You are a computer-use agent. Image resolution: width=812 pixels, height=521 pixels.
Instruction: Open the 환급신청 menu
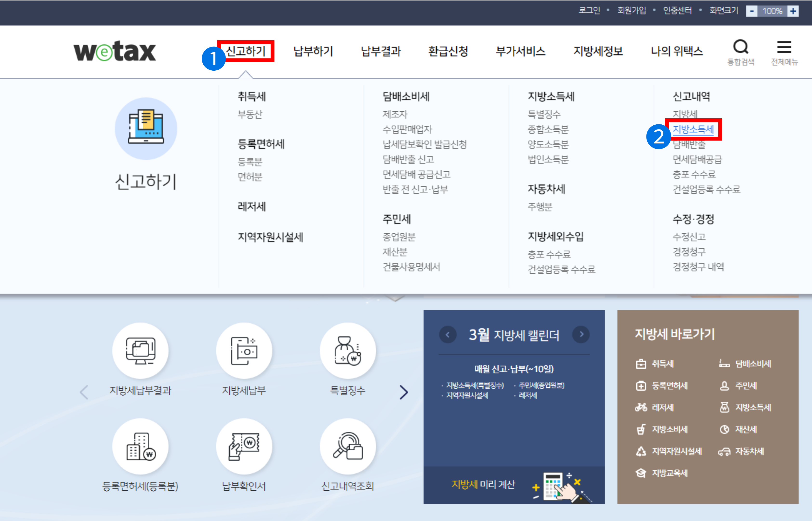(x=448, y=51)
